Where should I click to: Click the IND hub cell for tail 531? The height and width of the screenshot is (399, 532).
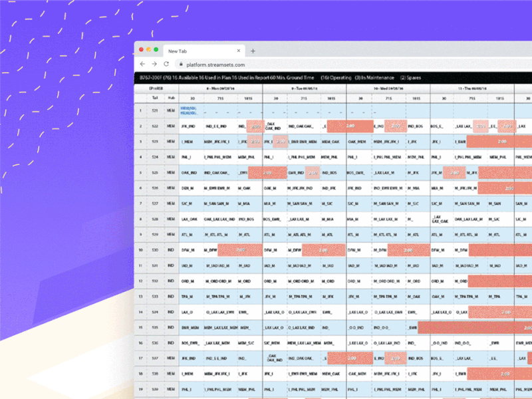pyautogui.click(x=171, y=265)
